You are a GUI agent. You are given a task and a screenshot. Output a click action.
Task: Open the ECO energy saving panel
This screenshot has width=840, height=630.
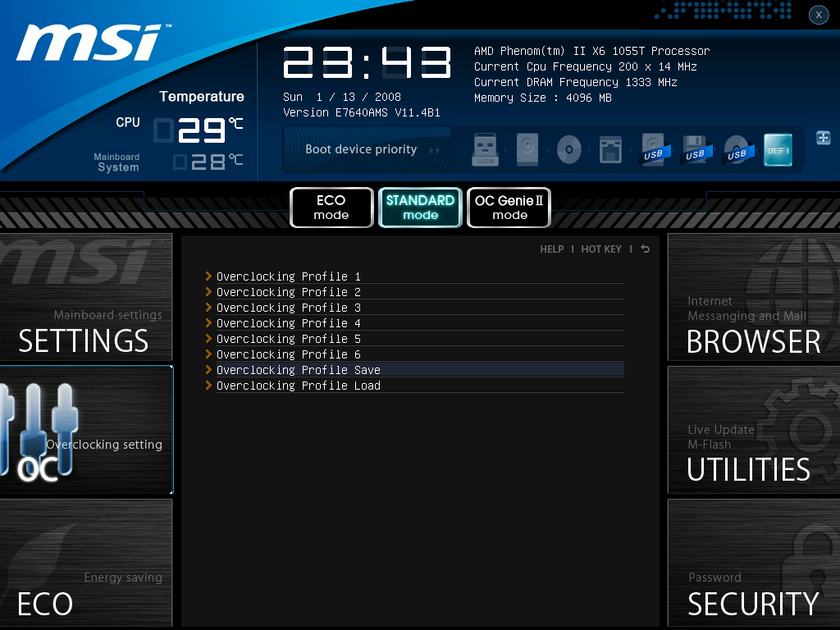(86, 563)
